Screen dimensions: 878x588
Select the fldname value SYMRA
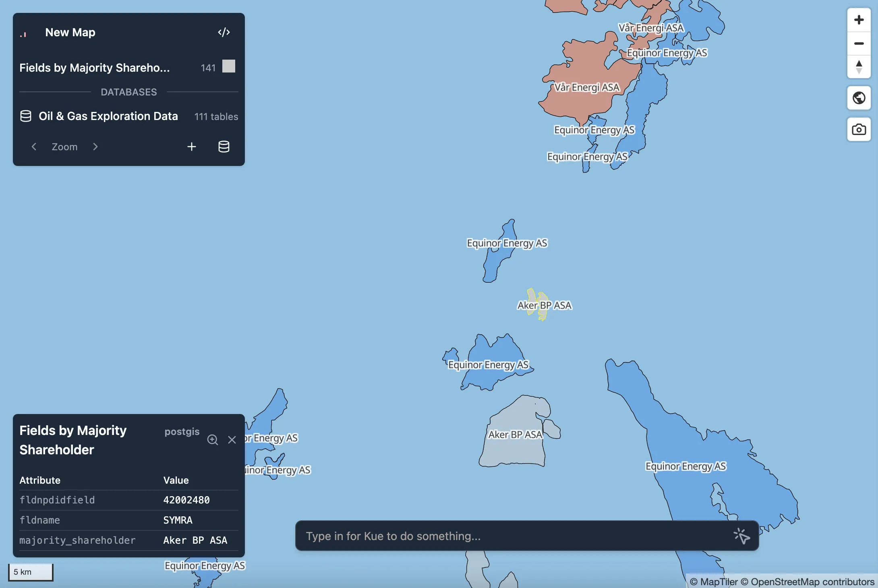pos(178,520)
